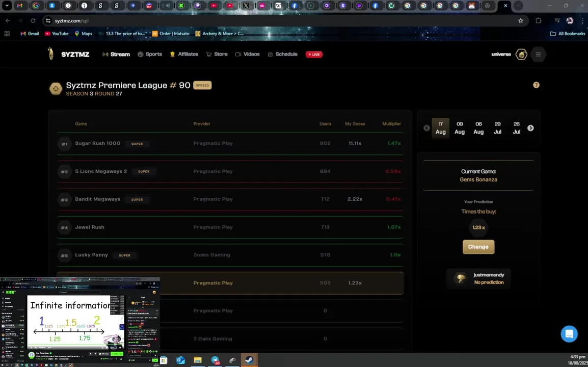Click the next dates arrow
Screen dimensions: 588x367
pyautogui.click(x=530, y=128)
